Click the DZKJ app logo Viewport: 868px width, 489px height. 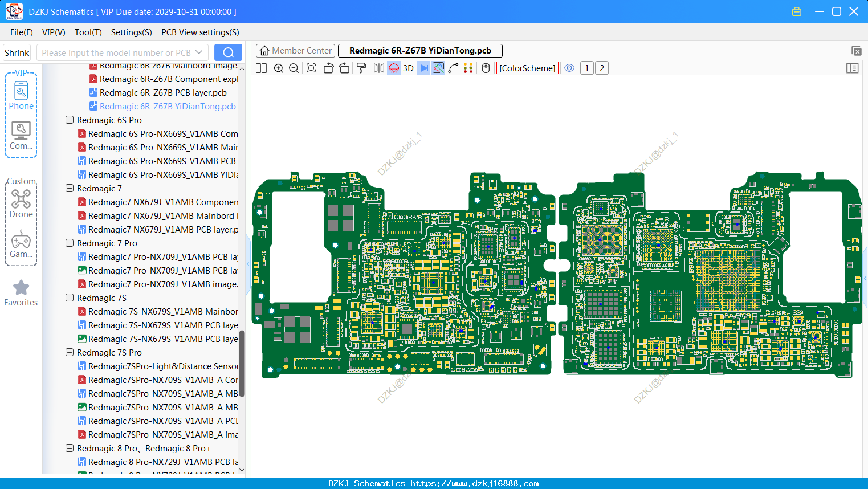14,11
